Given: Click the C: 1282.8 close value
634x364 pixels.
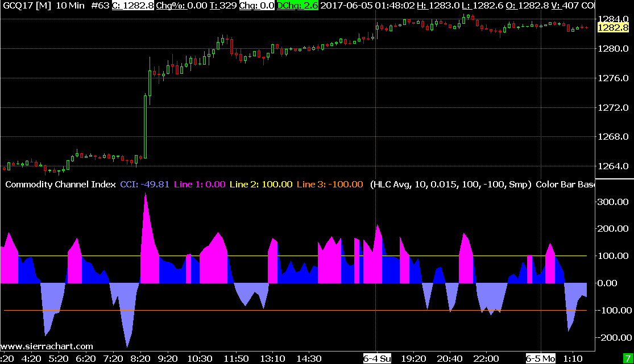Looking at the screenshot, I should coord(132,6).
